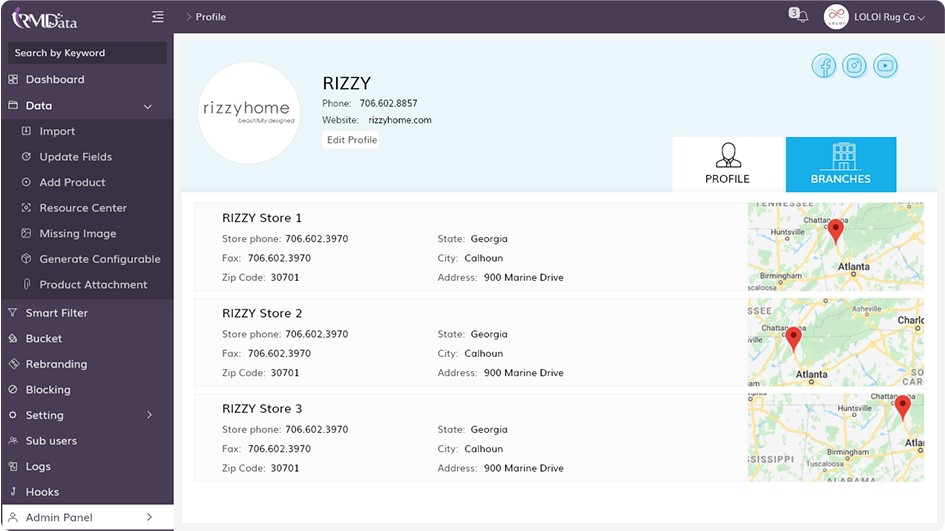Click the Admin Panel user icon
Viewport: 945px width, 531px height.
(x=13, y=517)
